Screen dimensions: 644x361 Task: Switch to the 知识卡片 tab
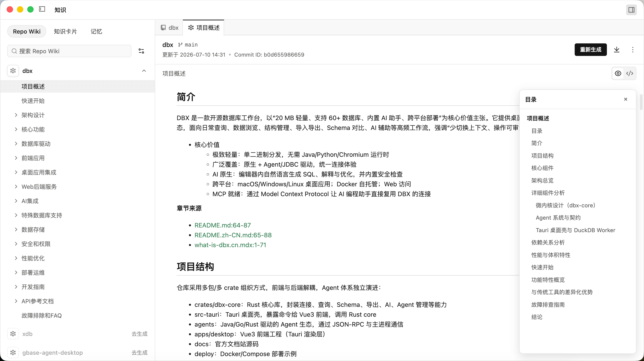(66, 32)
